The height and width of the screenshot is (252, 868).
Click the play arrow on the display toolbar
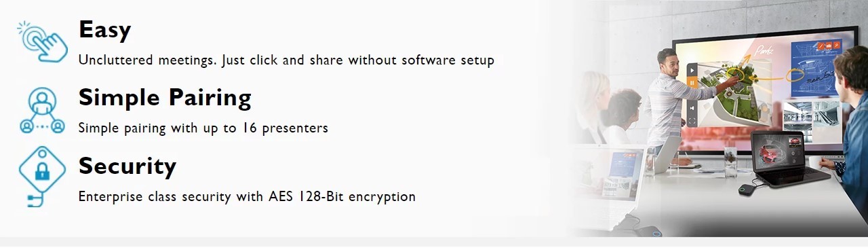[x=692, y=71]
